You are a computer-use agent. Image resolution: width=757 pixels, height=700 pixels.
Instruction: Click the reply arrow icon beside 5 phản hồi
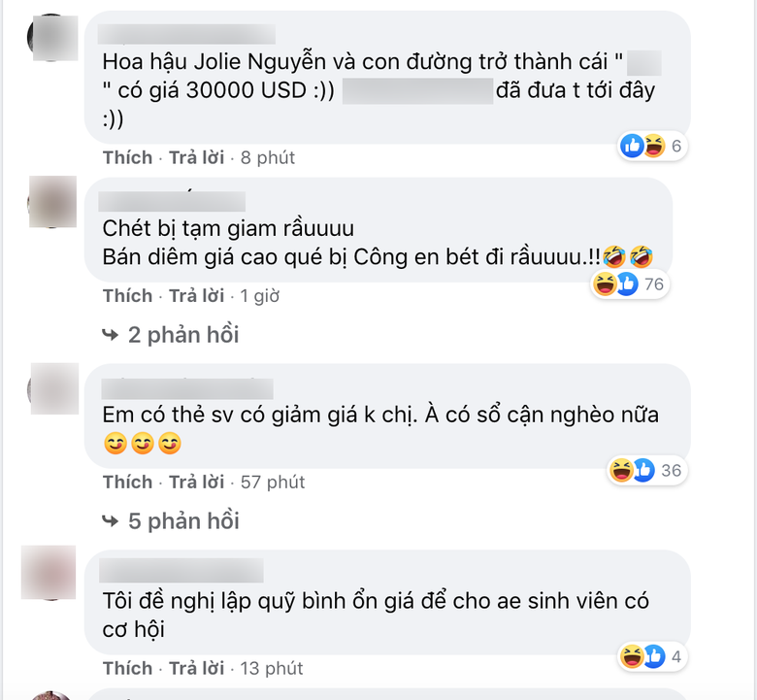pyautogui.click(x=110, y=521)
